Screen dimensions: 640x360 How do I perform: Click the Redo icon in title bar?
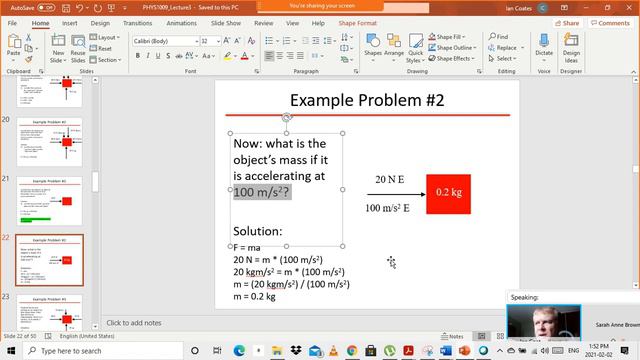coord(98,8)
